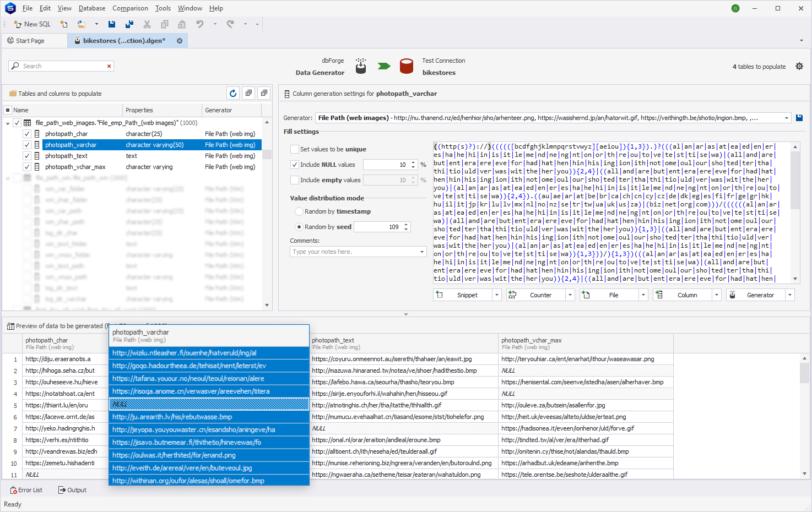The width and height of the screenshot is (812, 512).
Task: Click the Copy toolbar icon
Action: point(165,24)
